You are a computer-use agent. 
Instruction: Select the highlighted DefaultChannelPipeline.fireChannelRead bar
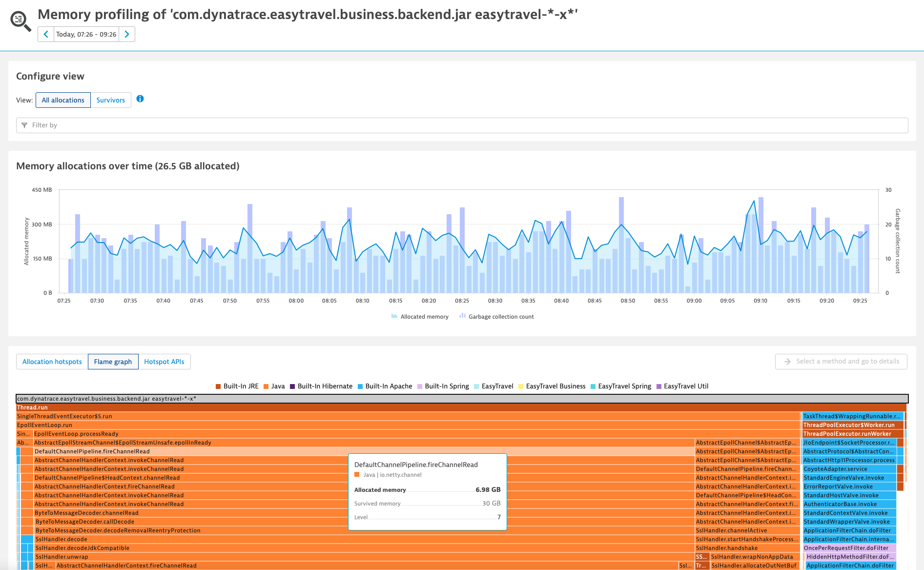tap(364, 451)
